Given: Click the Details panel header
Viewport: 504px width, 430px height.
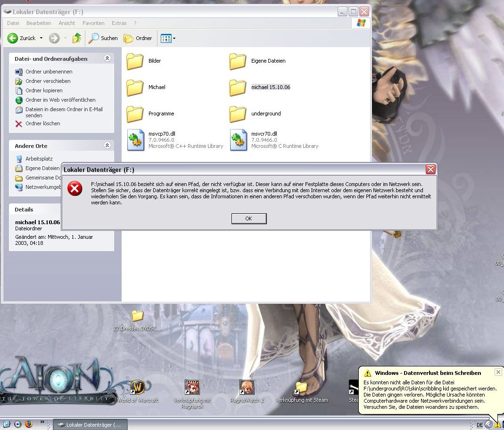Looking at the screenshot, I should 35,210.
